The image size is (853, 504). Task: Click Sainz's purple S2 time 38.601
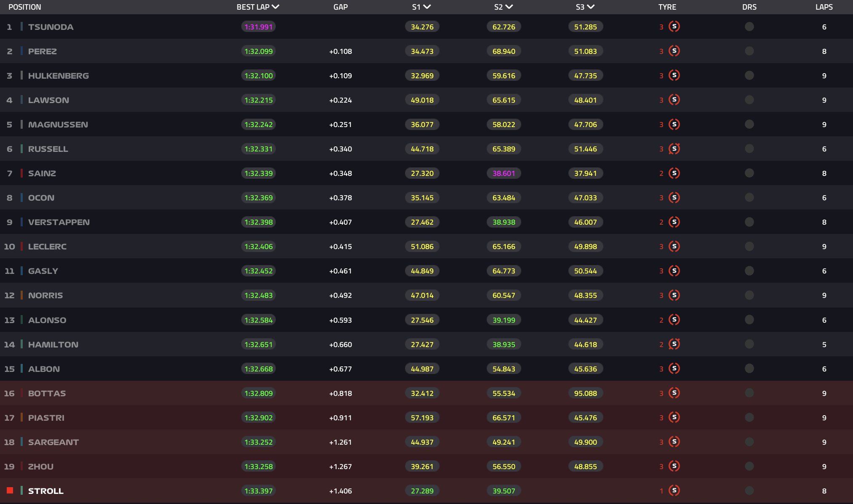(504, 173)
